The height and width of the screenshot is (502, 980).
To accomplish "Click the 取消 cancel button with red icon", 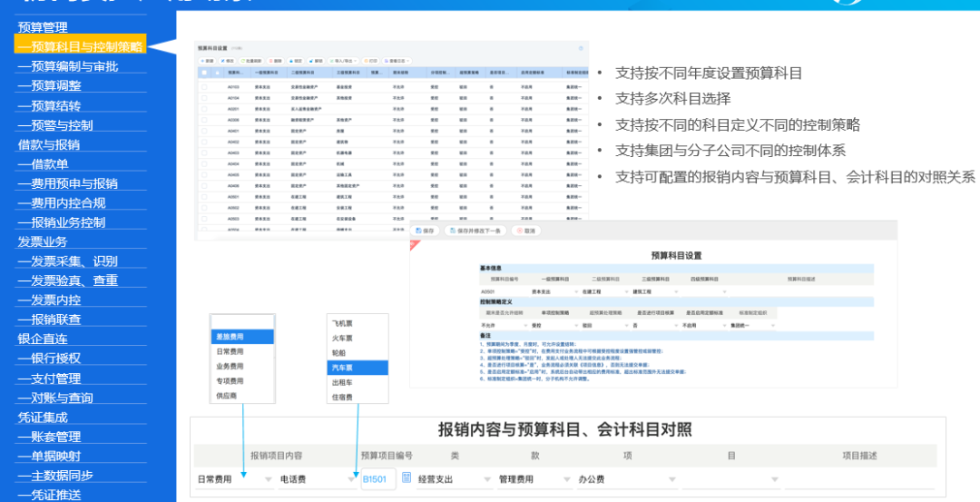I will (x=526, y=231).
